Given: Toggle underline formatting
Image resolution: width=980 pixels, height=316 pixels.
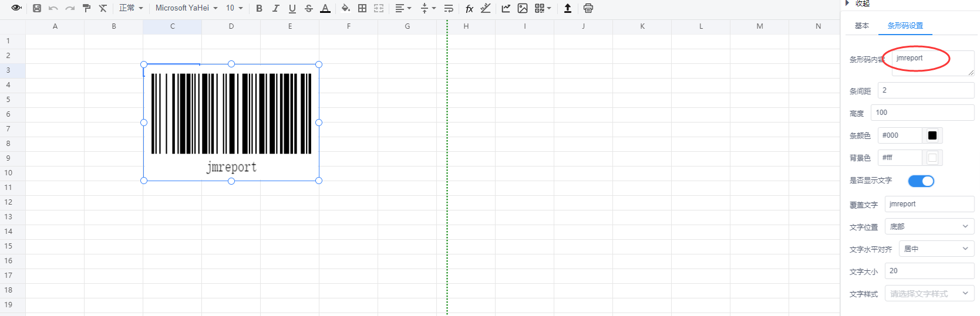Looking at the screenshot, I should pos(292,8).
